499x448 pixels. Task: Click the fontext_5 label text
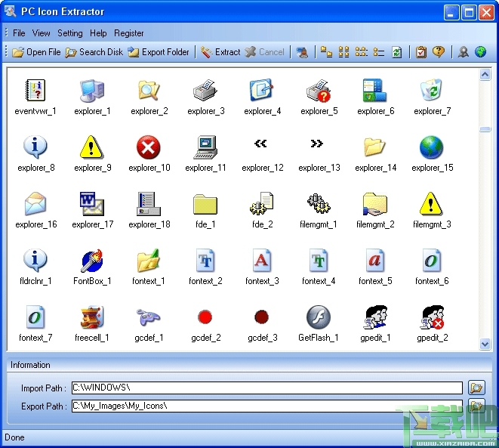(375, 281)
